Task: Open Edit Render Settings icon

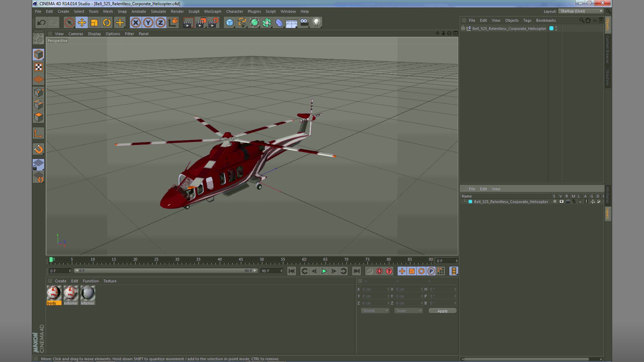Action: (213, 23)
